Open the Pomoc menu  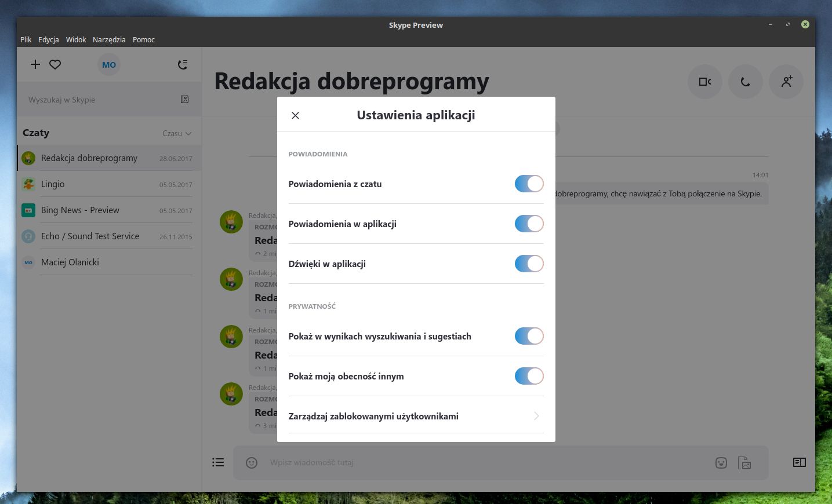tap(144, 39)
